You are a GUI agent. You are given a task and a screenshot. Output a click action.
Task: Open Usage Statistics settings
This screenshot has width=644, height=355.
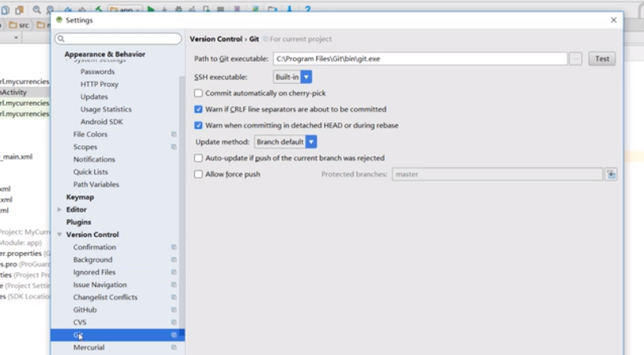coord(106,109)
